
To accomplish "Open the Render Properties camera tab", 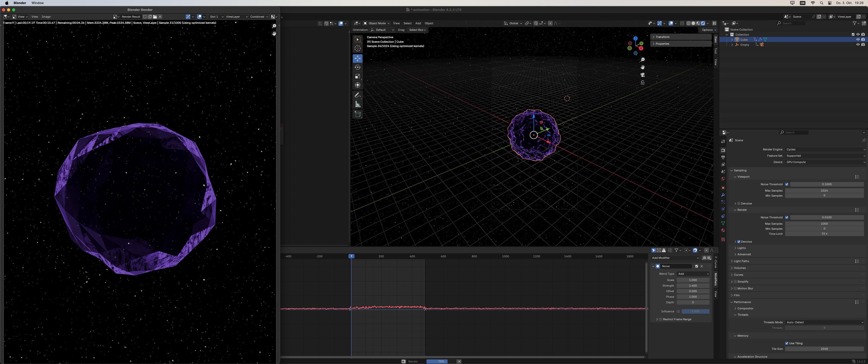I will click(x=723, y=150).
